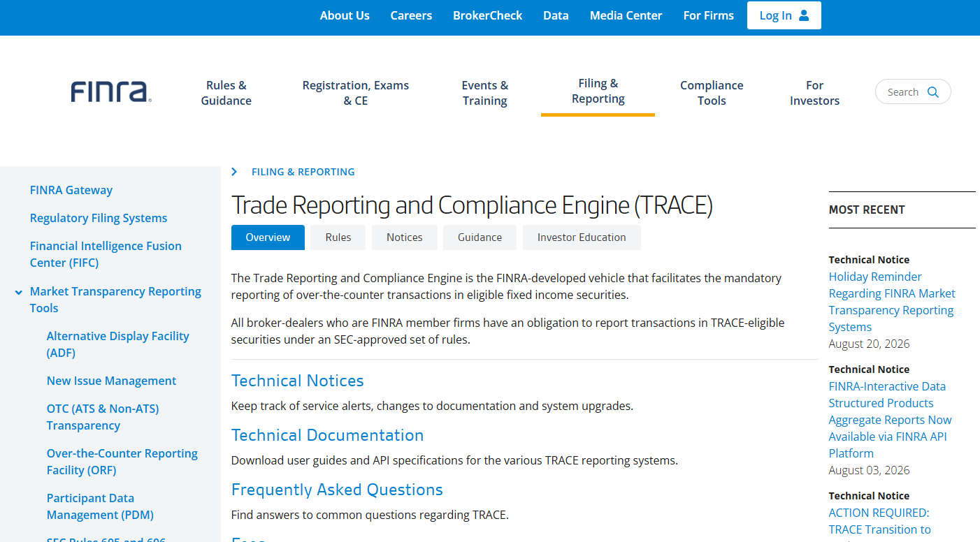Select Alternative Display Facility (ADF)
The width and height of the screenshot is (980, 542).
coord(118,344)
